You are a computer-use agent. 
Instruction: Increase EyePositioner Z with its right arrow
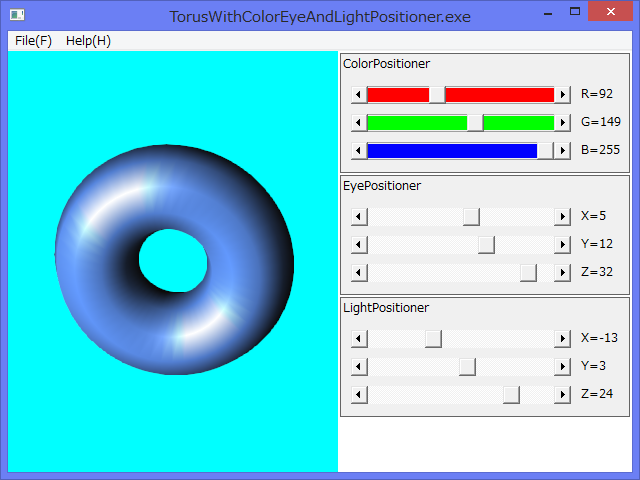click(562, 273)
